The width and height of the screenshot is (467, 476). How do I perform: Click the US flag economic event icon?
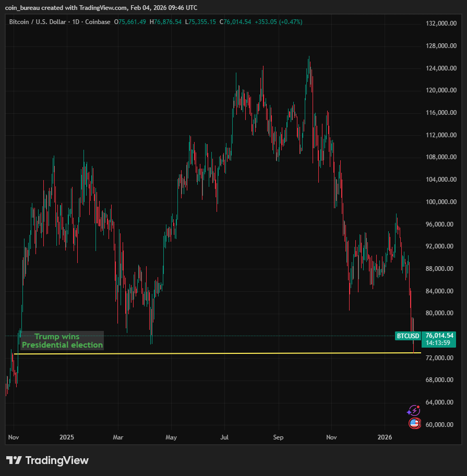click(414, 423)
